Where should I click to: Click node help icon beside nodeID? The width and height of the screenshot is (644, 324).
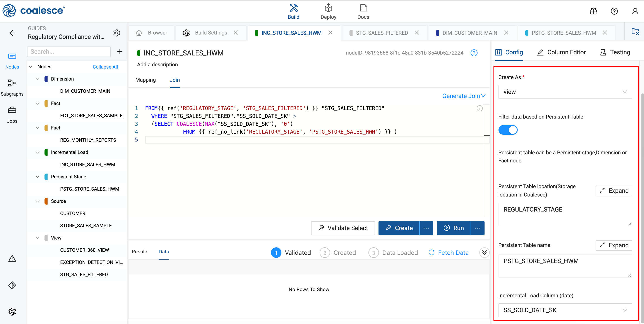pyautogui.click(x=474, y=53)
